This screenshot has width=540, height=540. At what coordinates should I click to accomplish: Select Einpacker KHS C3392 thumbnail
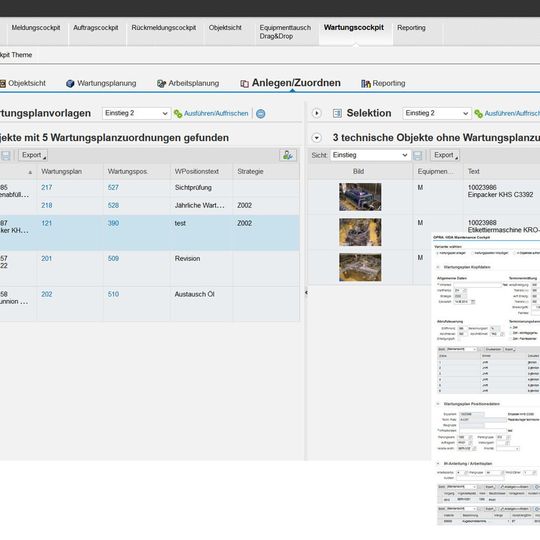click(360, 197)
